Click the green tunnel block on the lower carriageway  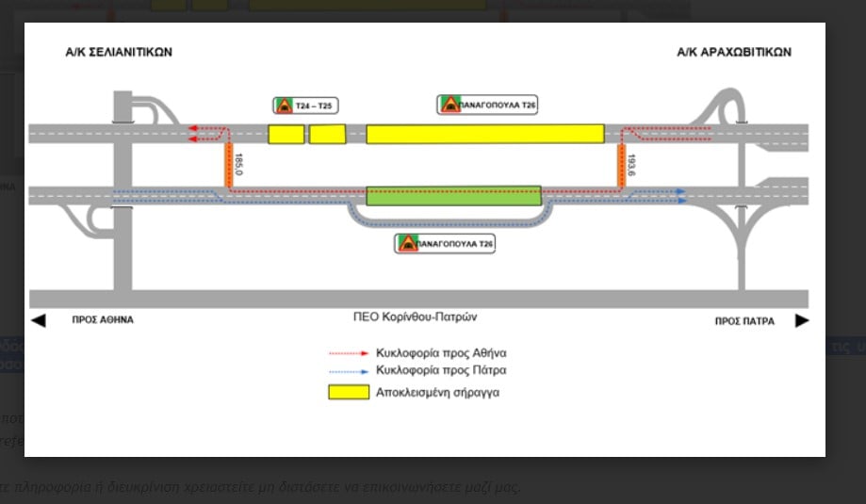[x=453, y=195]
